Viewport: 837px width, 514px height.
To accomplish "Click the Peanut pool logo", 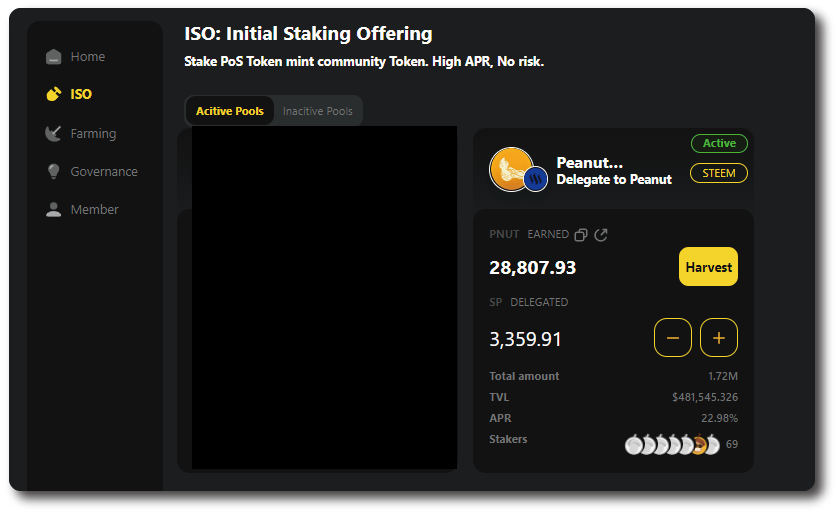I will coord(511,168).
